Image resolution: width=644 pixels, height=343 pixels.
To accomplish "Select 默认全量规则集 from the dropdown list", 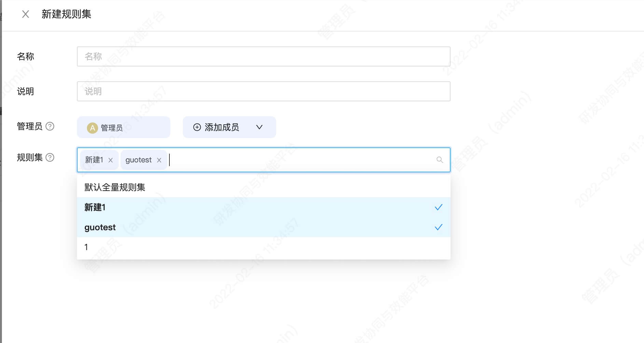I will [115, 187].
